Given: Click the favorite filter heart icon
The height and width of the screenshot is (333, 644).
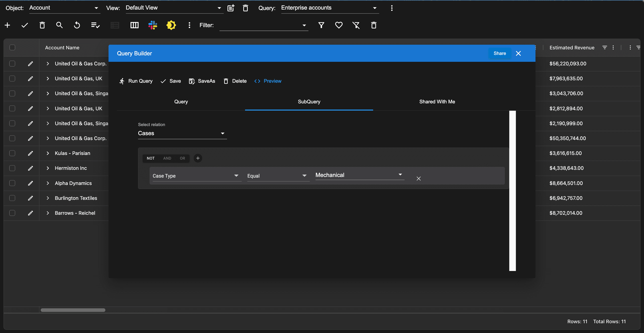Looking at the screenshot, I should pyautogui.click(x=338, y=25).
